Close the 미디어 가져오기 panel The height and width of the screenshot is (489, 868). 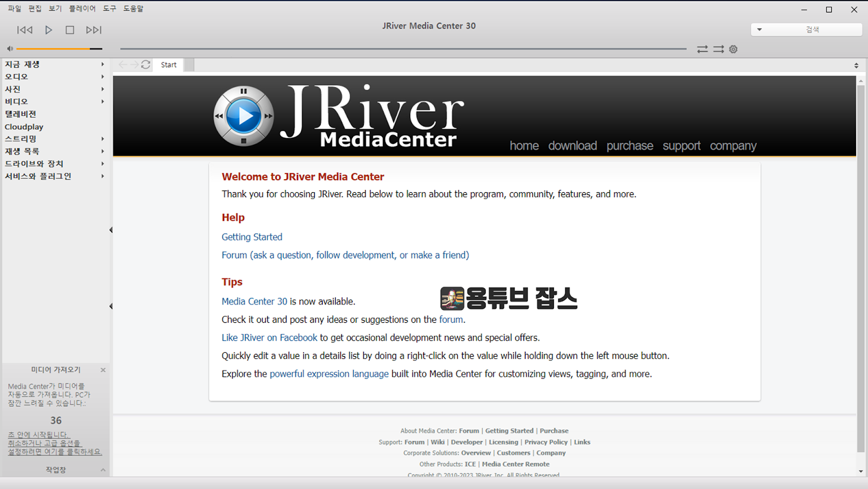(103, 370)
